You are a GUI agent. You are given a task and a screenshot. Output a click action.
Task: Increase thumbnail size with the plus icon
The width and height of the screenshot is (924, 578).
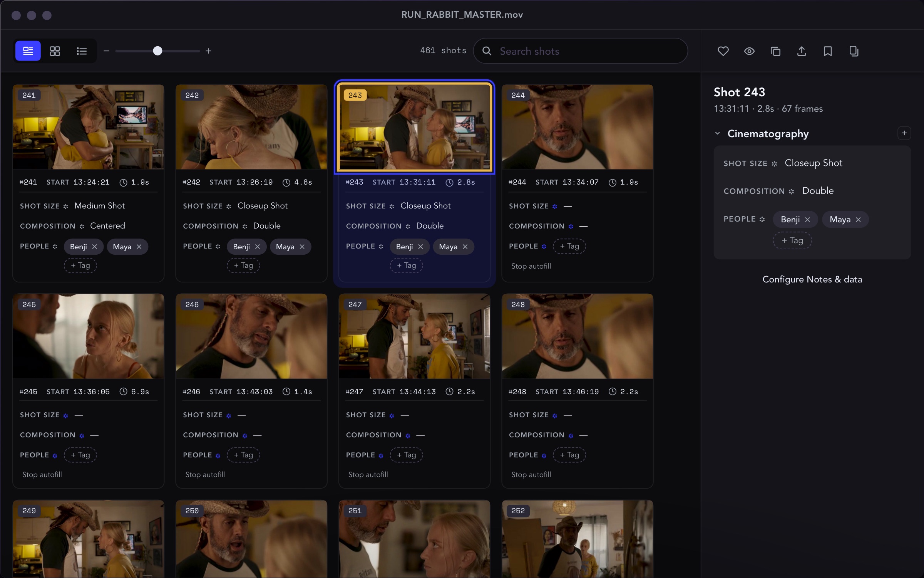(x=208, y=51)
